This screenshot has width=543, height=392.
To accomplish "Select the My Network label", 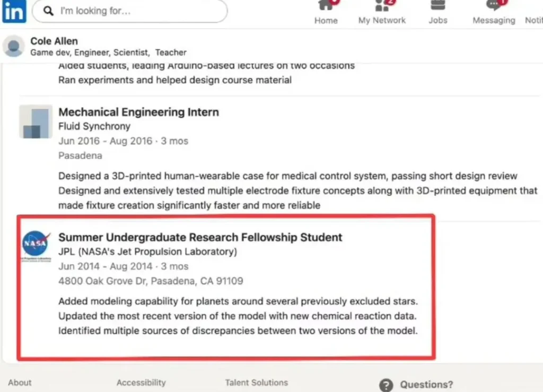I will pyautogui.click(x=382, y=20).
